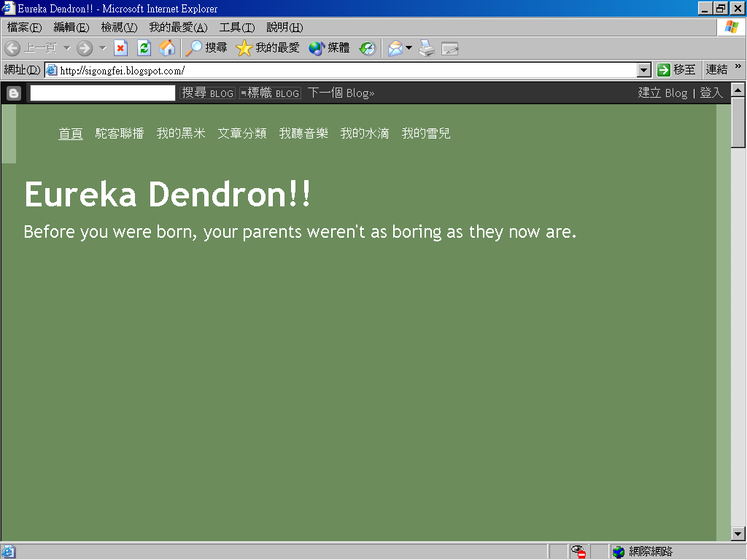Go to the Home page icon
747x560 pixels.
click(x=167, y=48)
